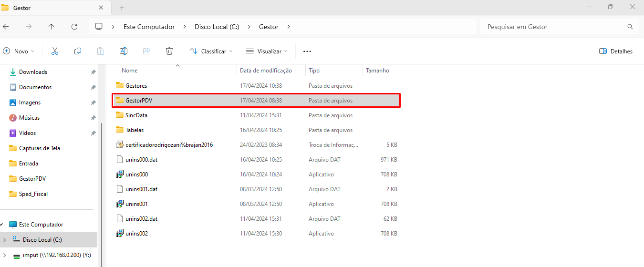
Task: Sort by Data de modificação column header
Action: 266,71
